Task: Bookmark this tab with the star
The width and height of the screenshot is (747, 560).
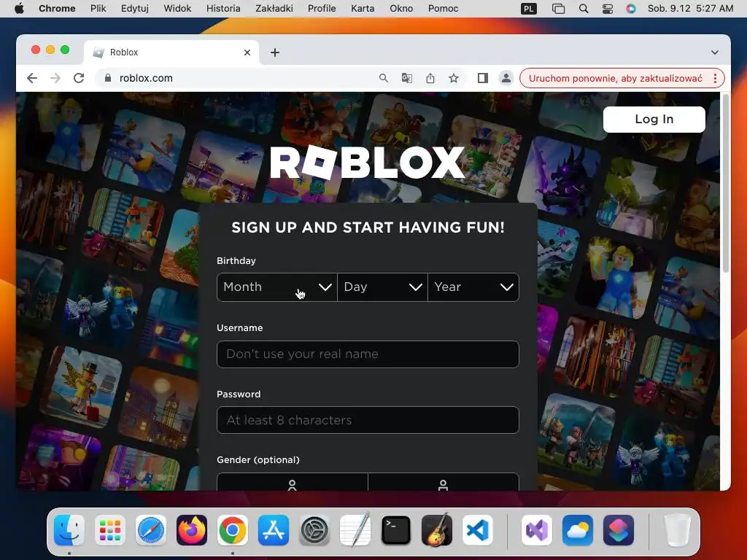Action: click(x=454, y=78)
